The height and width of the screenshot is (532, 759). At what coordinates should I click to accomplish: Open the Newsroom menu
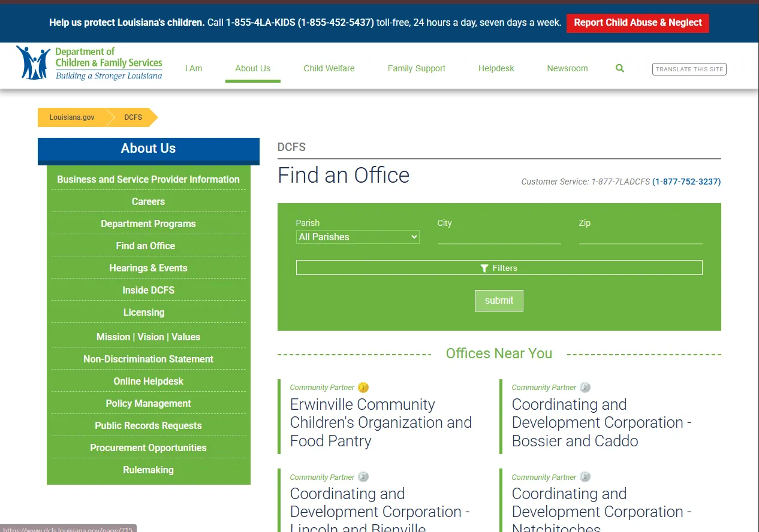tap(567, 68)
